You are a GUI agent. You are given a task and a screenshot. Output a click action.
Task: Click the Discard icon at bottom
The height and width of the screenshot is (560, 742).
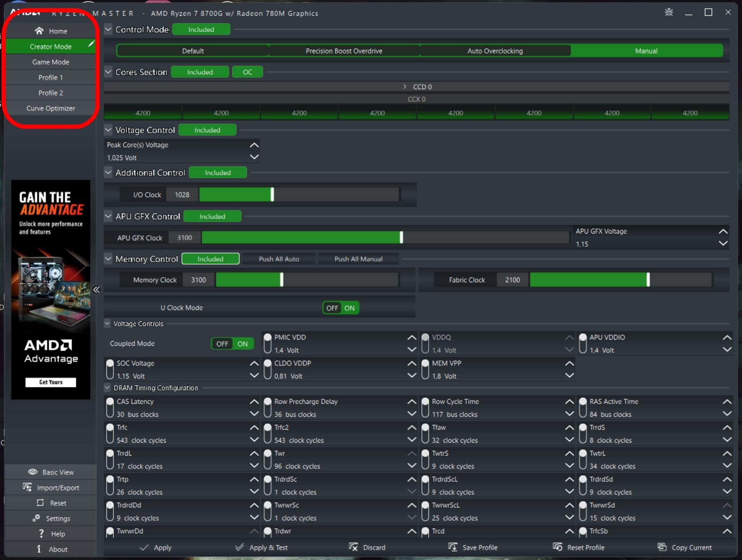pyautogui.click(x=353, y=547)
